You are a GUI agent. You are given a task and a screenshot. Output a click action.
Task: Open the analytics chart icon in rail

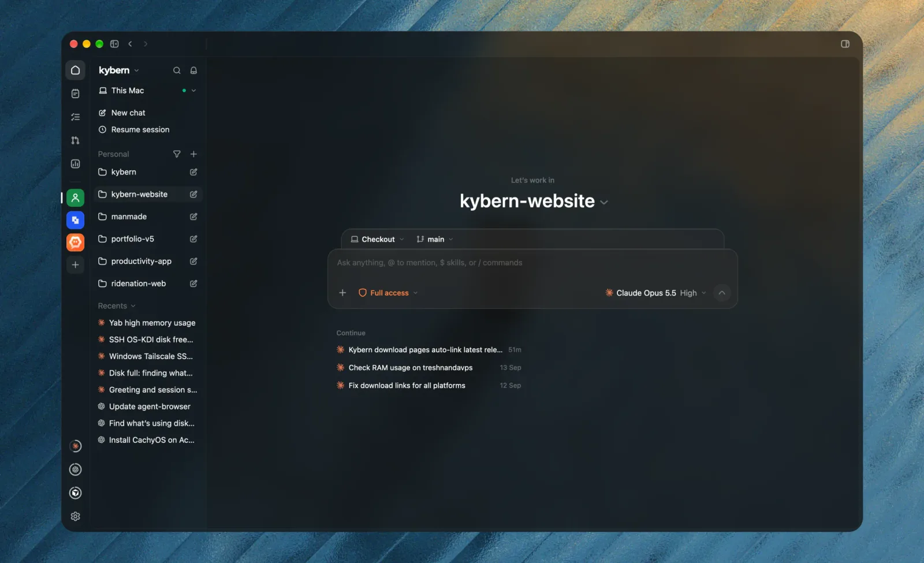point(75,164)
